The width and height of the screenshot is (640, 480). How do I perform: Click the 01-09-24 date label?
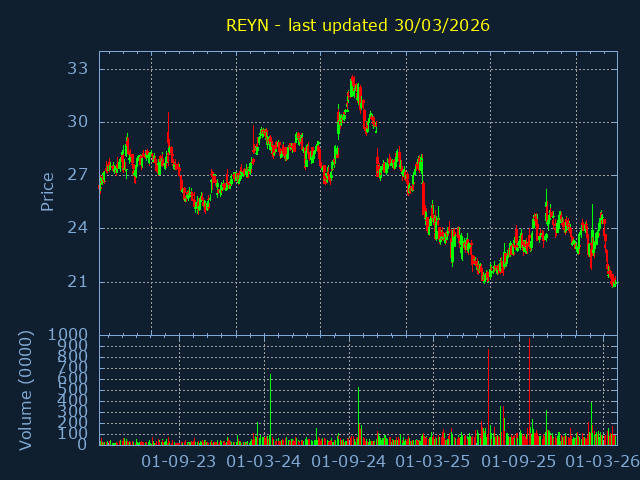pyautogui.click(x=349, y=462)
